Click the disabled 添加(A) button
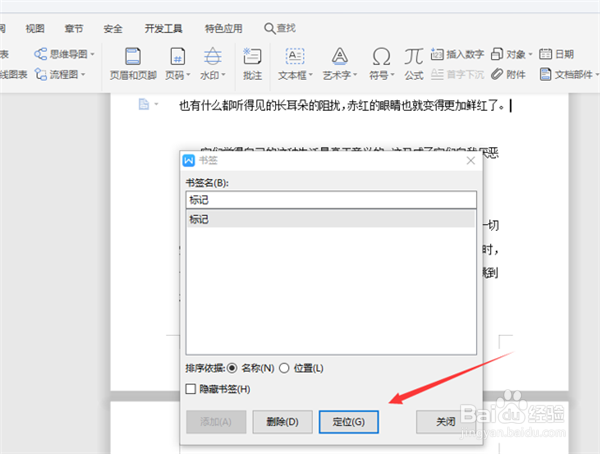The image size is (600, 454). tap(216, 422)
